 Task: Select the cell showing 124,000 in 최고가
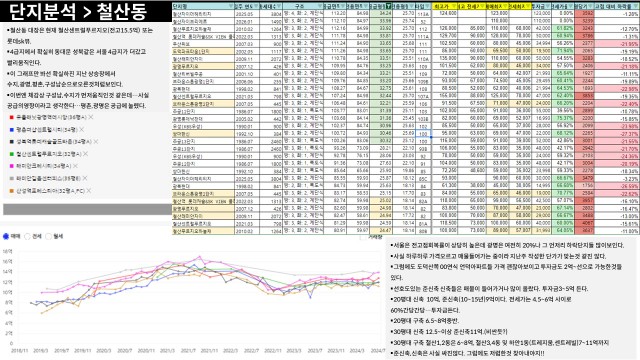point(444,13)
